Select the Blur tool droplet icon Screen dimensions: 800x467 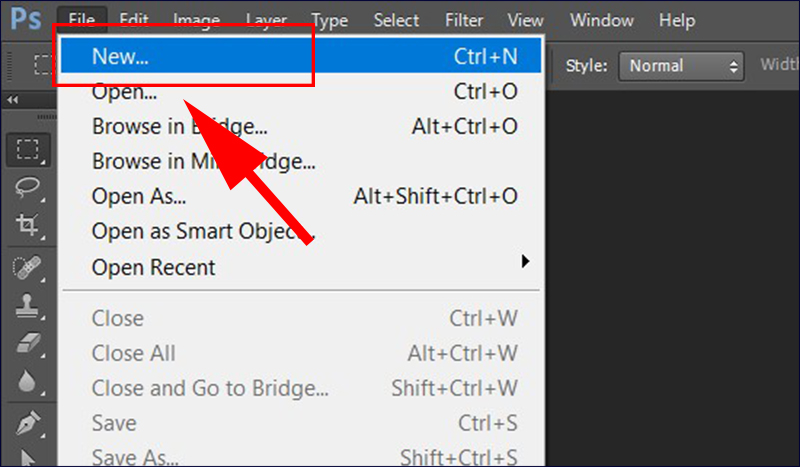(27, 381)
